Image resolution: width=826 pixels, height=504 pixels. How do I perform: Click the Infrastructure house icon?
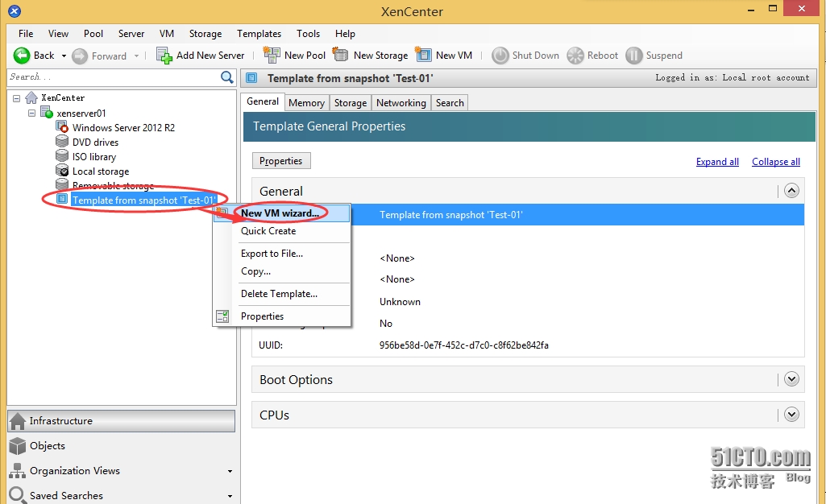pyautogui.click(x=18, y=421)
